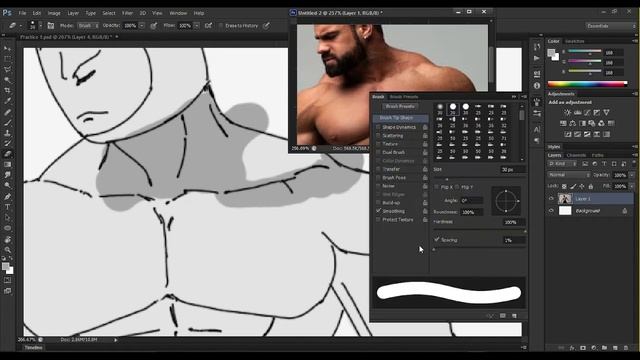The width and height of the screenshot is (640, 360).
Task: Toggle Quick Mask mode icon
Action: click(x=7, y=280)
